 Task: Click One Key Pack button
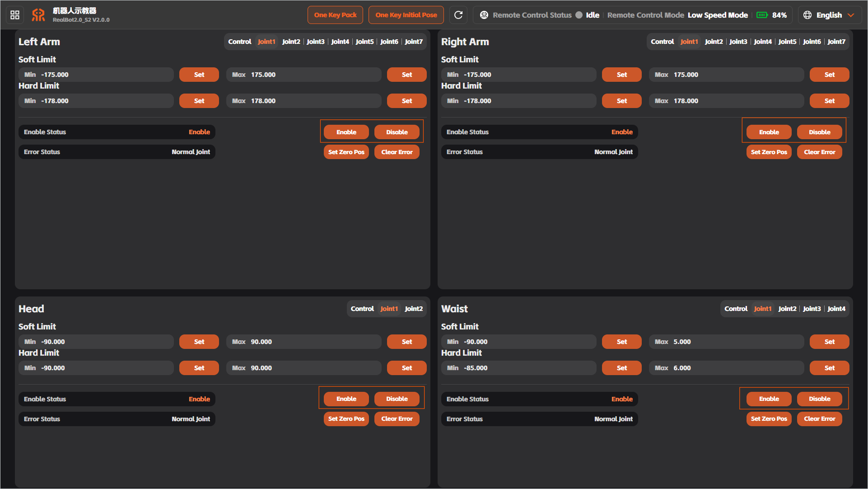pyautogui.click(x=336, y=15)
